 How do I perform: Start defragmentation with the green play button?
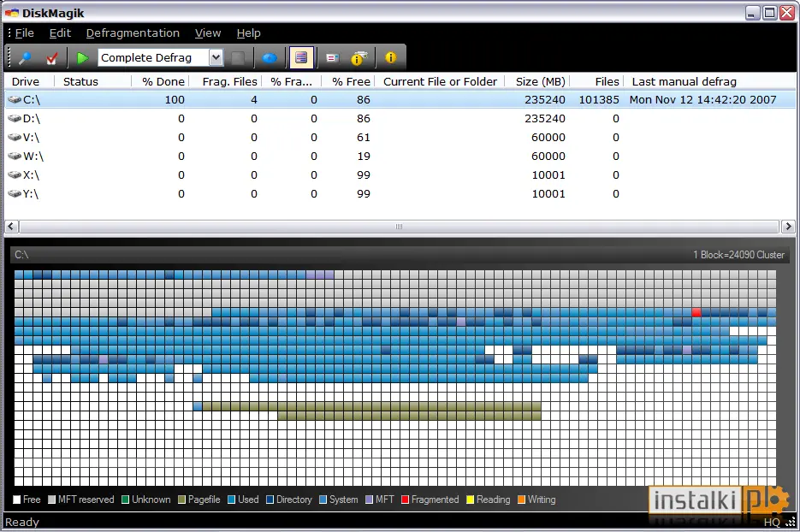click(82, 57)
